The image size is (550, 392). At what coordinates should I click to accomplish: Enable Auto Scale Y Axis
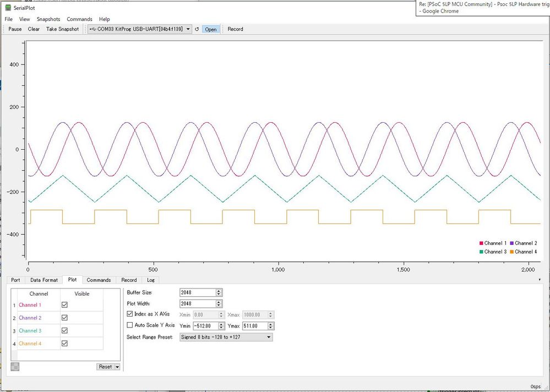129,325
